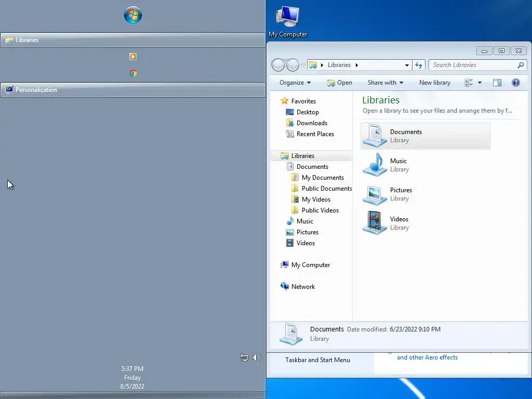Select Favorites in the navigation pane
The image size is (532, 399).
pos(298,101)
